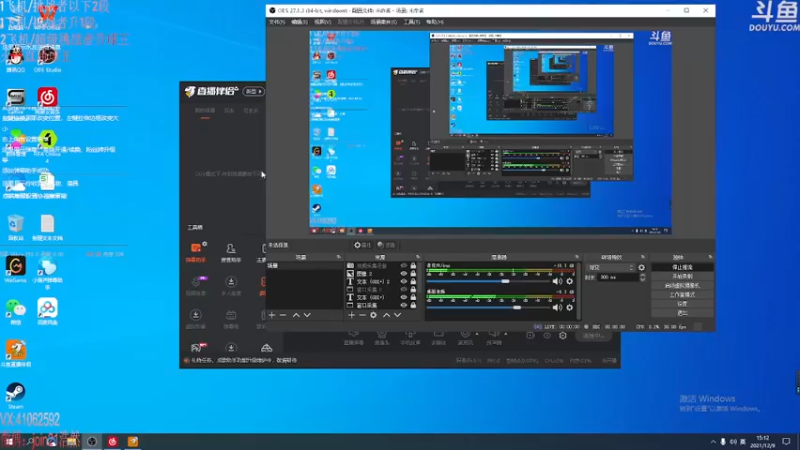Open 微信 desktop shortcut
This screenshot has width=800, height=450.
(15, 311)
